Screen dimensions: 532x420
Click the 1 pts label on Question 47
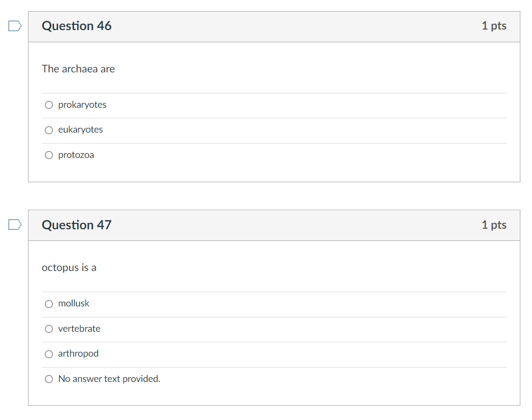[x=494, y=225]
